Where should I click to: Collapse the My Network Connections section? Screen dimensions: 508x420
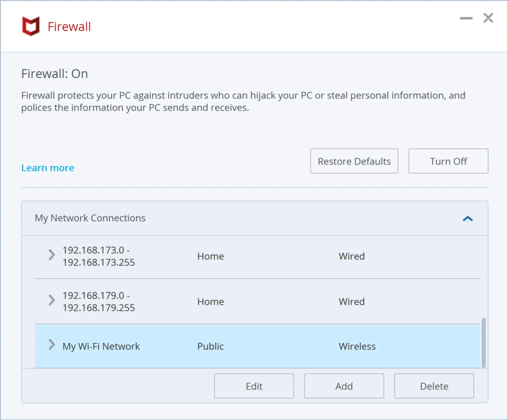pos(468,219)
